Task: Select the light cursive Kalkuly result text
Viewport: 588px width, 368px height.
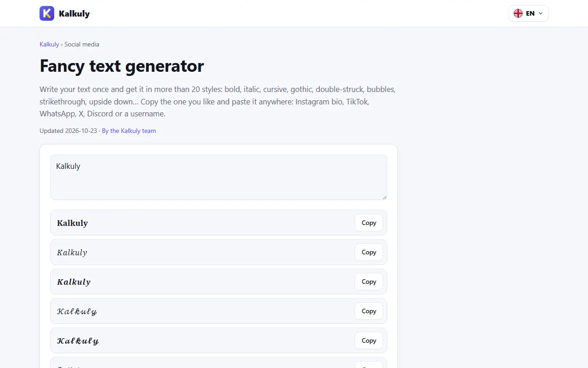Action: [77, 311]
